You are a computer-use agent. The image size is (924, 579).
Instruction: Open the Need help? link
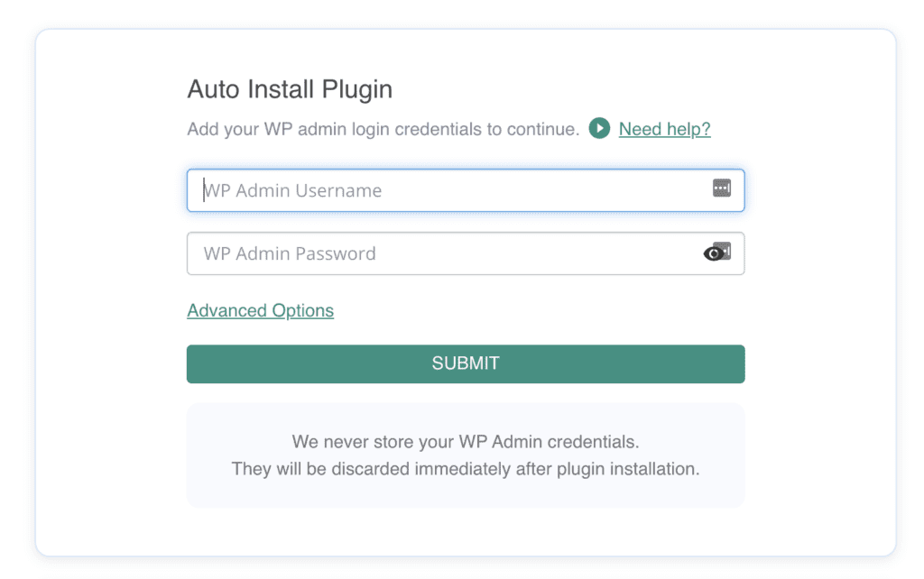tap(664, 129)
